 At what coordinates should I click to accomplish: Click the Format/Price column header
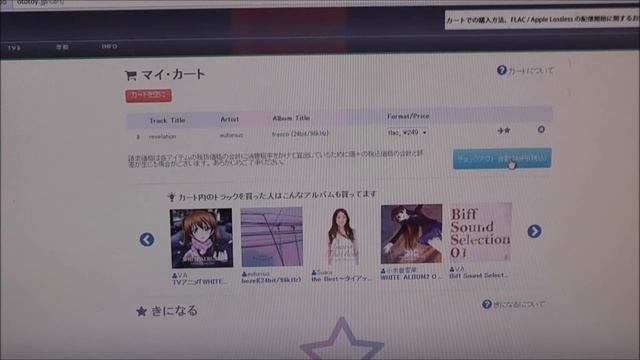pyautogui.click(x=408, y=116)
